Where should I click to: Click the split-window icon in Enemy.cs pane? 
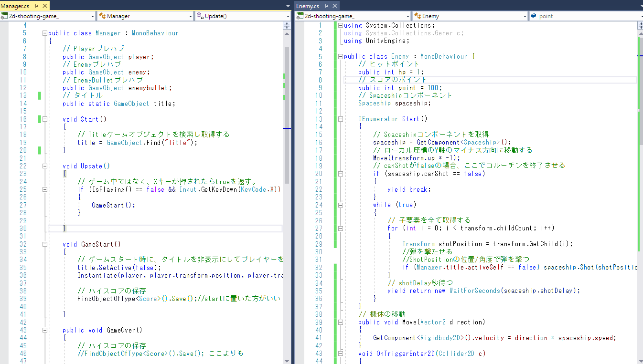pos(640,26)
